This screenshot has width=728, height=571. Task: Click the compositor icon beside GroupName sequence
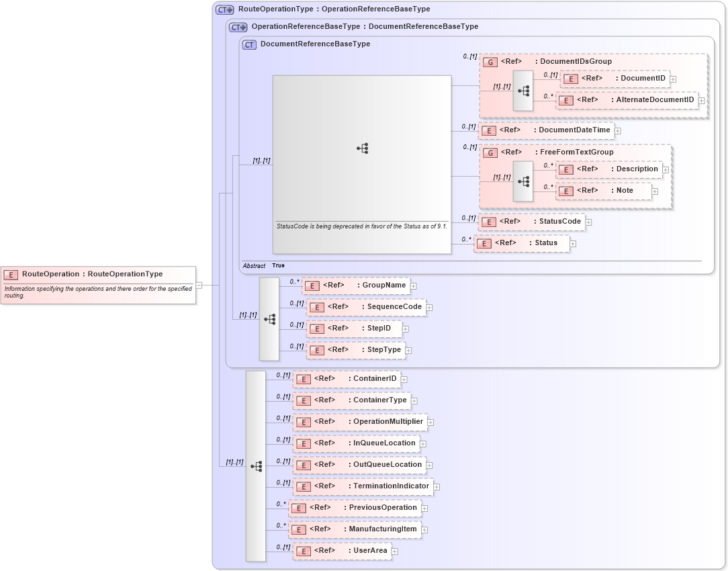pyautogui.click(x=269, y=318)
